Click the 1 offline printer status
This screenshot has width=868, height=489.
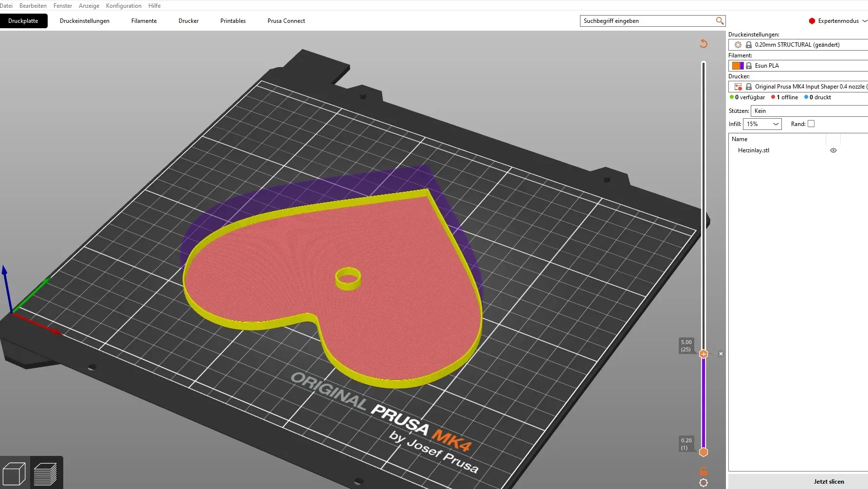pos(784,97)
